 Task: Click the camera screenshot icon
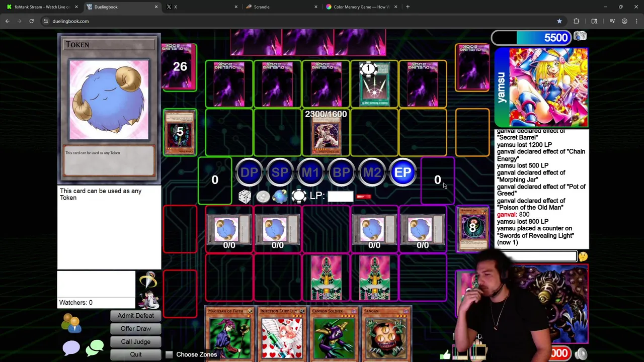click(580, 36)
